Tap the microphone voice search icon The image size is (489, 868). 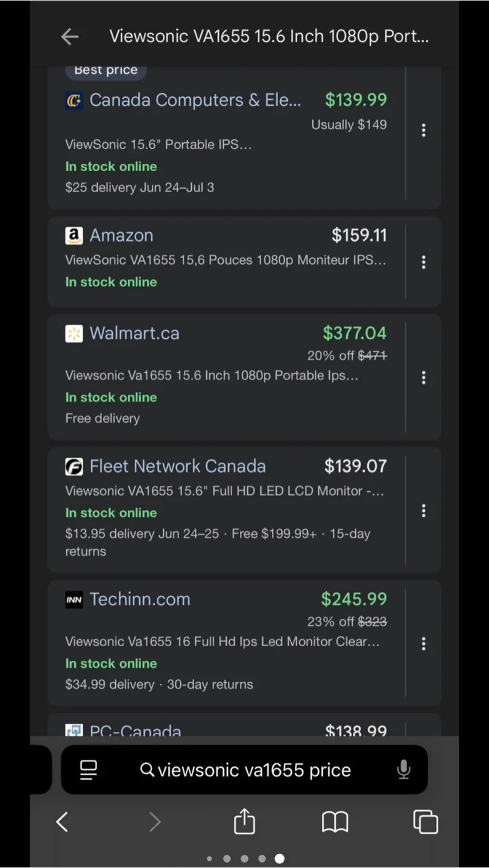click(403, 770)
